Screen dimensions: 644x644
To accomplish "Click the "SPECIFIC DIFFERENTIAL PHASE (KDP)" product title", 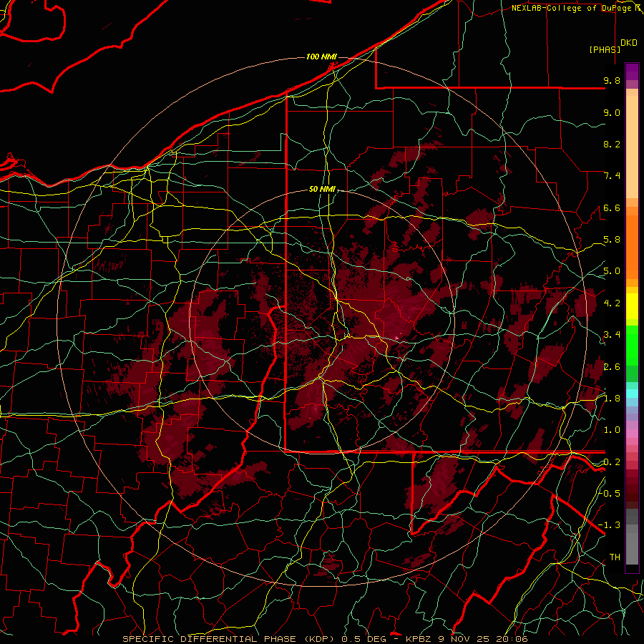I will click(230, 639).
